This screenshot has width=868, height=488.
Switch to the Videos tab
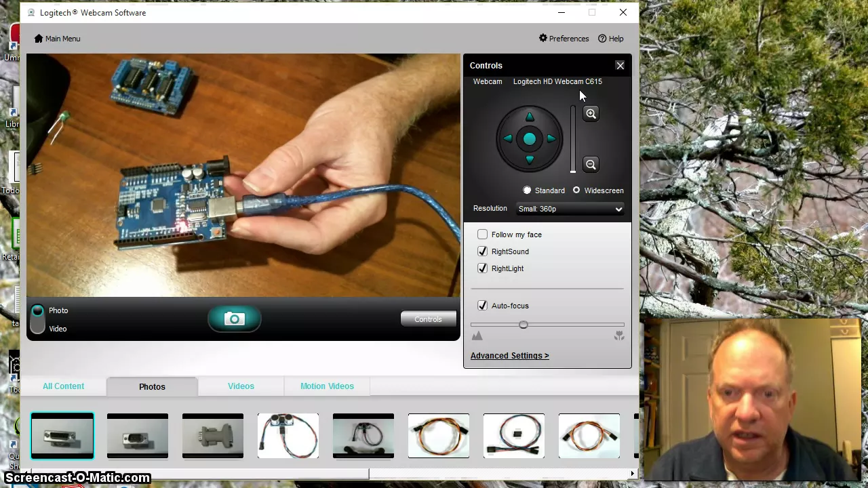241,386
